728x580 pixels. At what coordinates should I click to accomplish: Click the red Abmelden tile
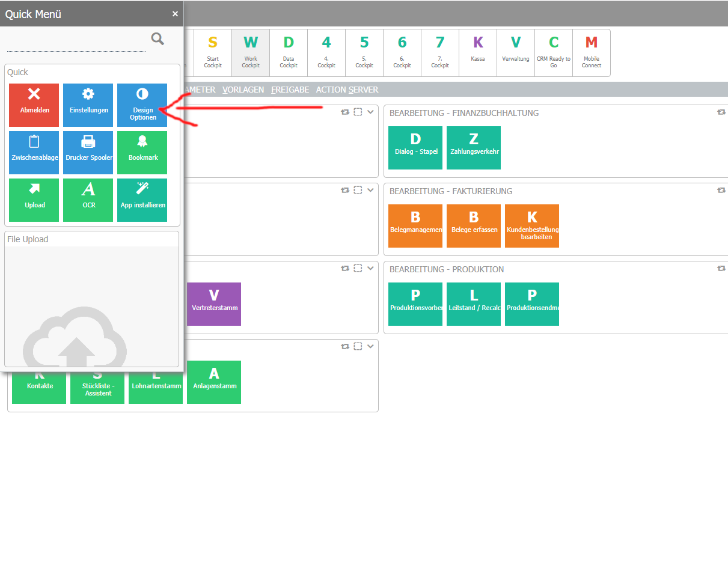(x=34, y=105)
